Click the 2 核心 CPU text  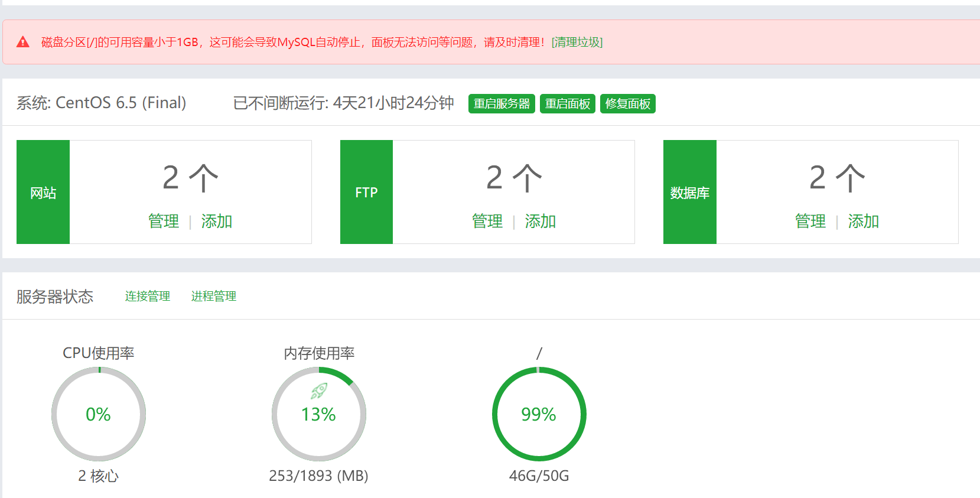(x=99, y=476)
